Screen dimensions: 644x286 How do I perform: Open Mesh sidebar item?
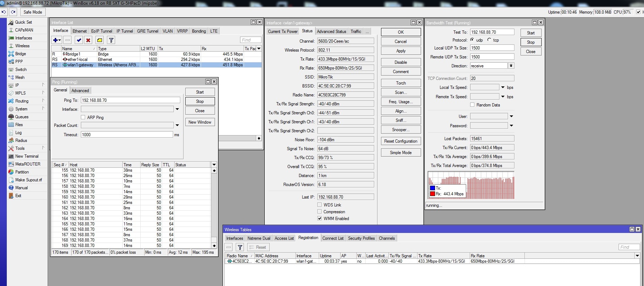click(x=20, y=77)
